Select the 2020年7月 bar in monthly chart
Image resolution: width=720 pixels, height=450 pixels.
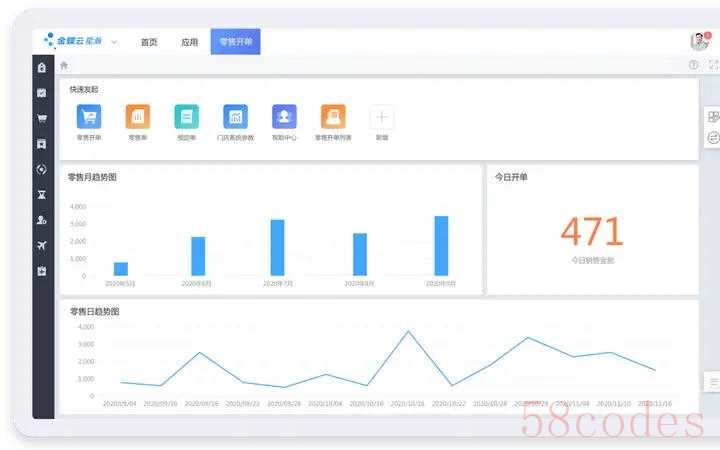[x=277, y=248]
